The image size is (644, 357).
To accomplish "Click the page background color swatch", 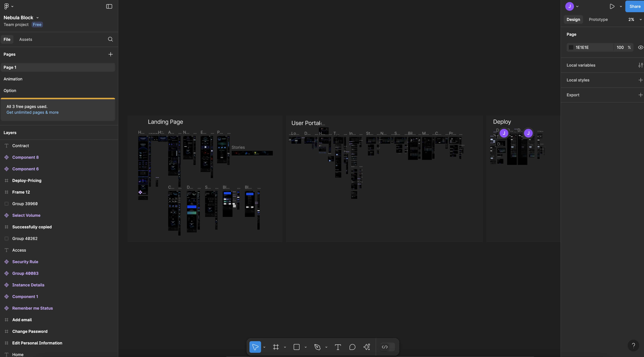I will pos(571,47).
